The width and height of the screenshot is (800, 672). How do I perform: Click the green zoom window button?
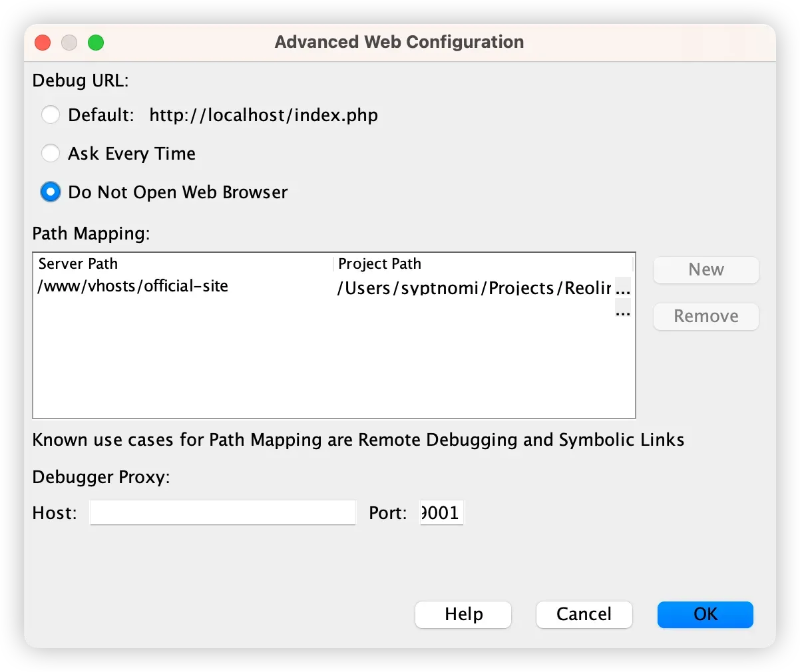coord(96,43)
